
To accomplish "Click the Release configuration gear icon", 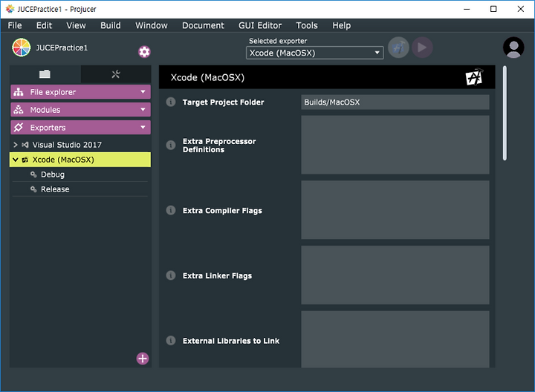I will pyautogui.click(x=33, y=189).
